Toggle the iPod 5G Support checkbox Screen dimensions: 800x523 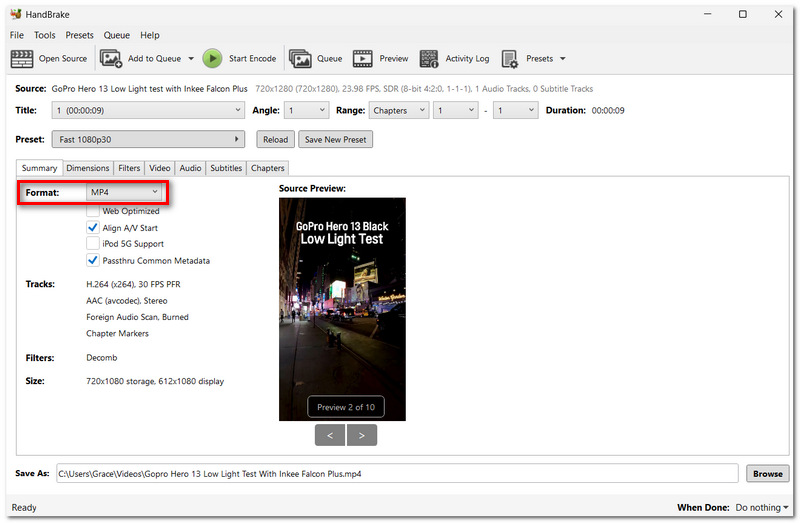[x=92, y=243]
